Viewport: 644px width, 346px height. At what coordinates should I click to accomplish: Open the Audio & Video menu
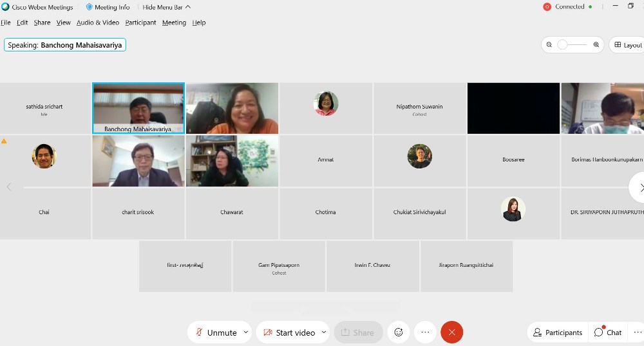[98, 23]
